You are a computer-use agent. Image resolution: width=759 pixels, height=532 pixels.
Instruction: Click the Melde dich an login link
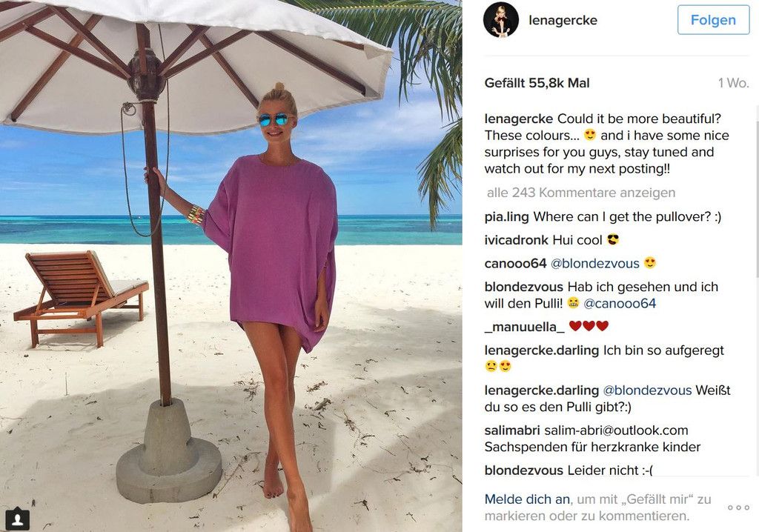[528, 499]
